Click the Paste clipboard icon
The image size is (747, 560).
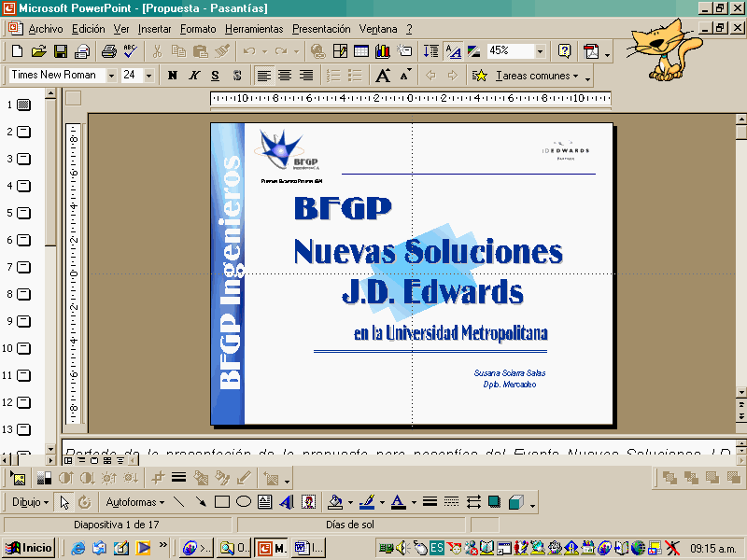(x=201, y=51)
